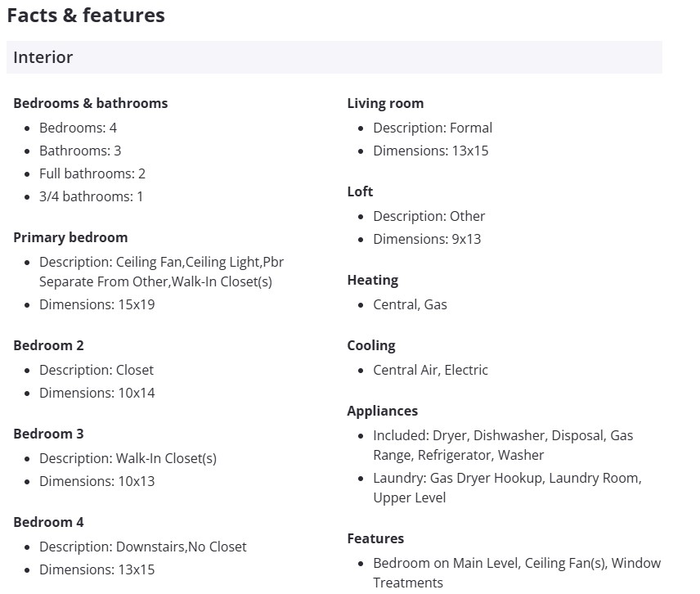700x594 pixels.
Task: Click the Cooling: Central Air, Electric entry
Action: (x=430, y=370)
